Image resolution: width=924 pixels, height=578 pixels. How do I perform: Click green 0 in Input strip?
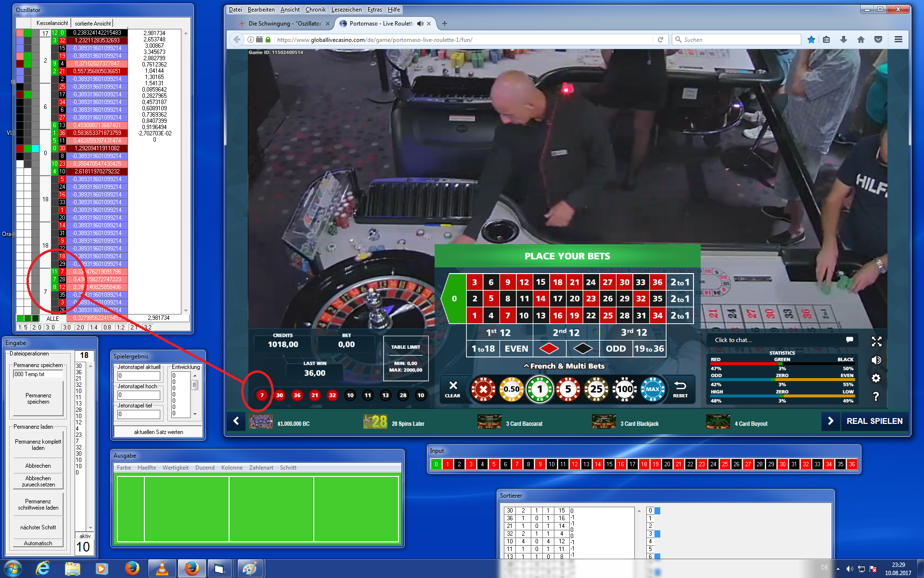pyautogui.click(x=436, y=464)
